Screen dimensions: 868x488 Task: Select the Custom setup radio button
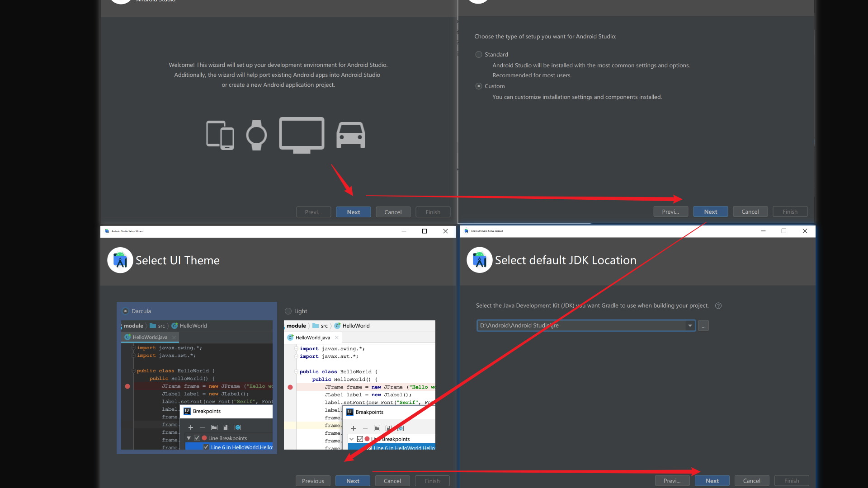pos(479,86)
